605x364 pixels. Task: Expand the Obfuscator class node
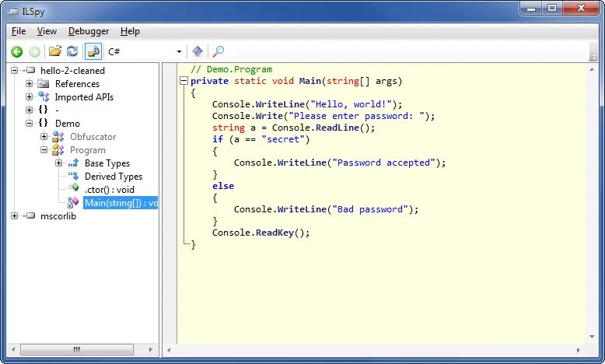44,136
